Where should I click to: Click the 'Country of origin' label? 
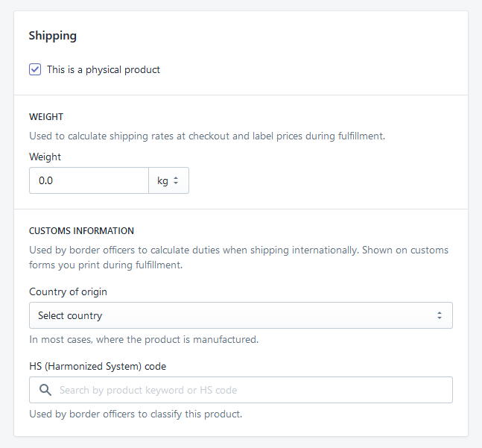point(69,291)
